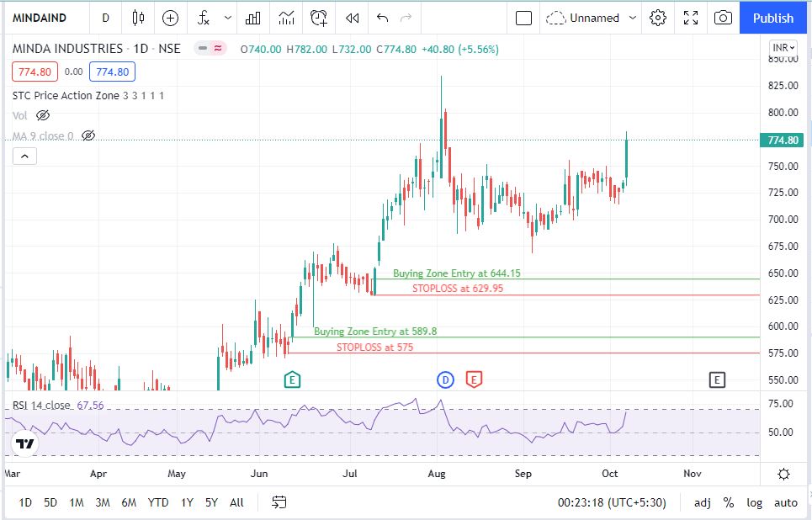Open the Create Alert tool

[x=319, y=18]
